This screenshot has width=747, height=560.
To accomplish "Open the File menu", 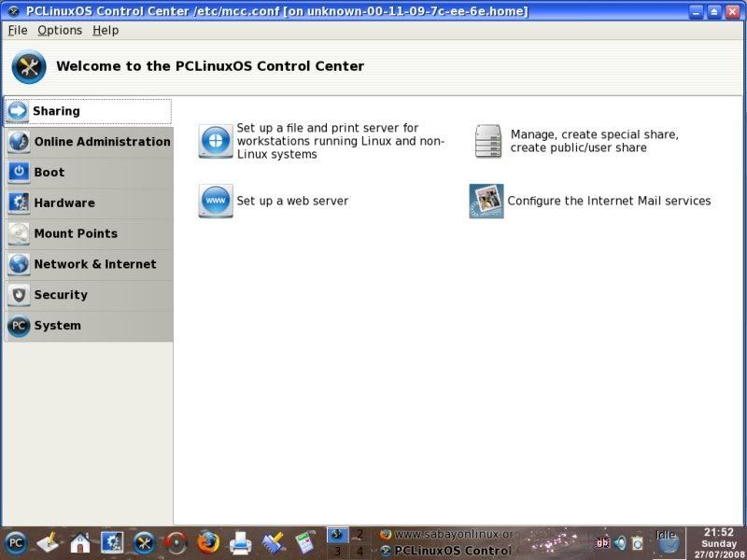I will click(x=18, y=31).
